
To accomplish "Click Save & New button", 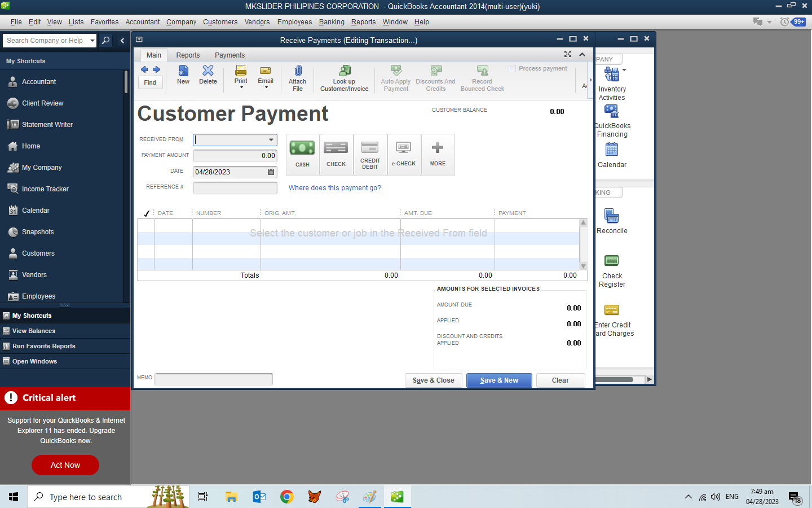I will 499,380.
